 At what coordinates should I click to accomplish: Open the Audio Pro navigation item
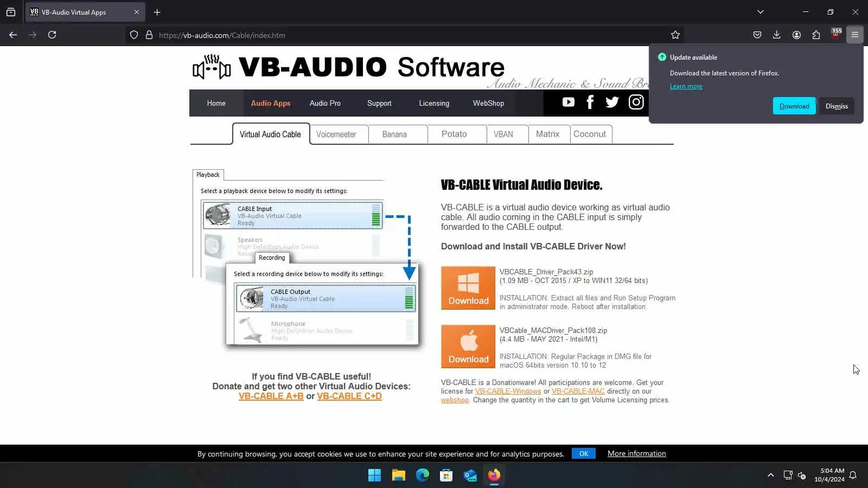(x=325, y=103)
